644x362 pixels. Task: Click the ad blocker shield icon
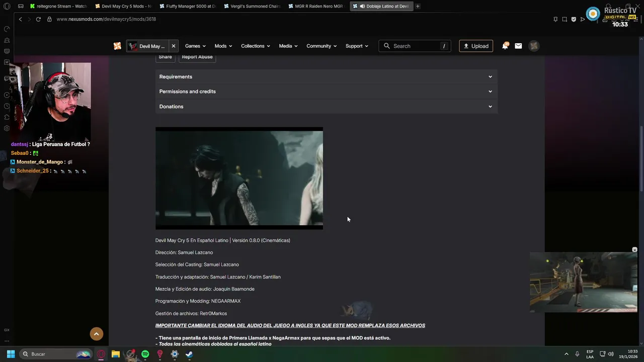pyautogui.click(x=574, y=19)
